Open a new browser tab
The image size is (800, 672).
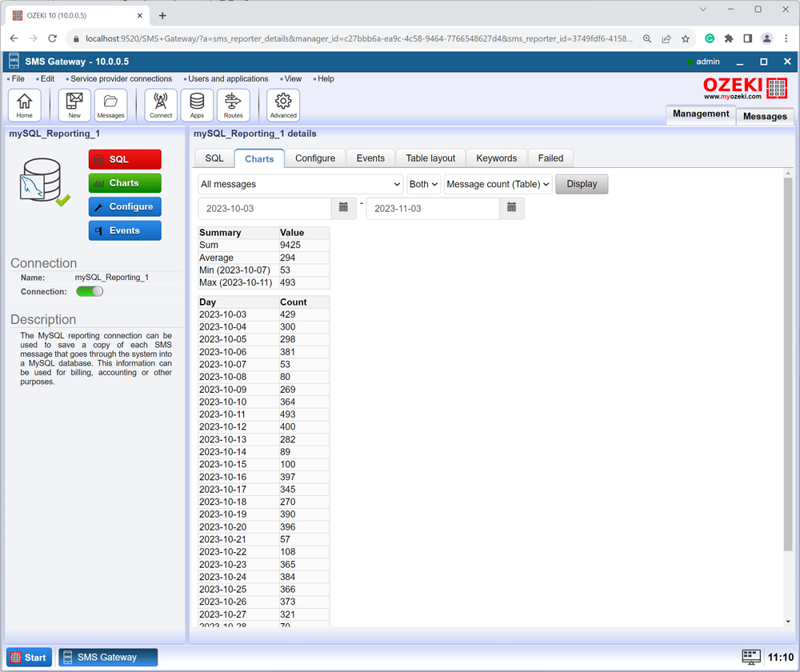pyautogui.click(x=162, y=16)
